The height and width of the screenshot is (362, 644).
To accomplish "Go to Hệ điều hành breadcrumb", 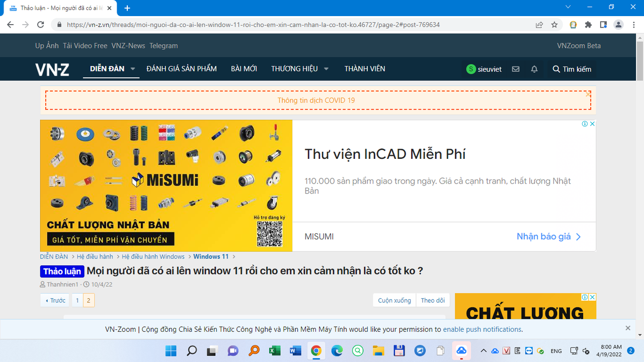I will point(95,256).
